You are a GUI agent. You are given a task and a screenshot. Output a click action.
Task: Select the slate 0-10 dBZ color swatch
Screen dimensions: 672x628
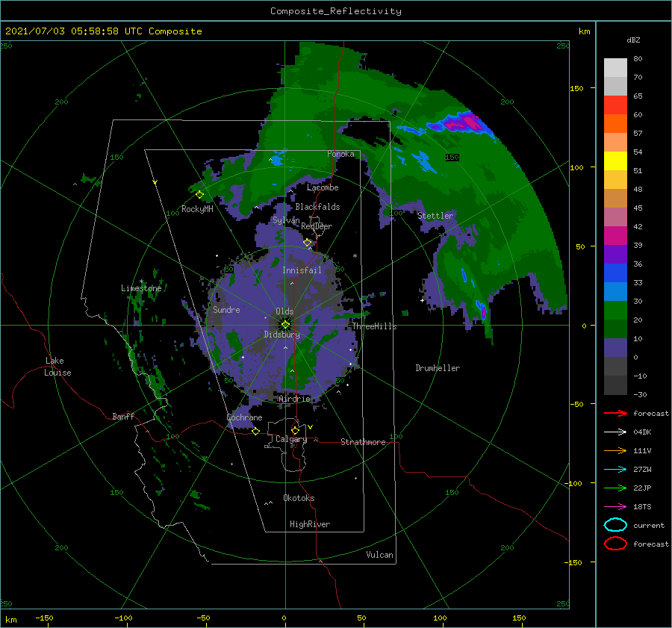click(x=615, y=348)
